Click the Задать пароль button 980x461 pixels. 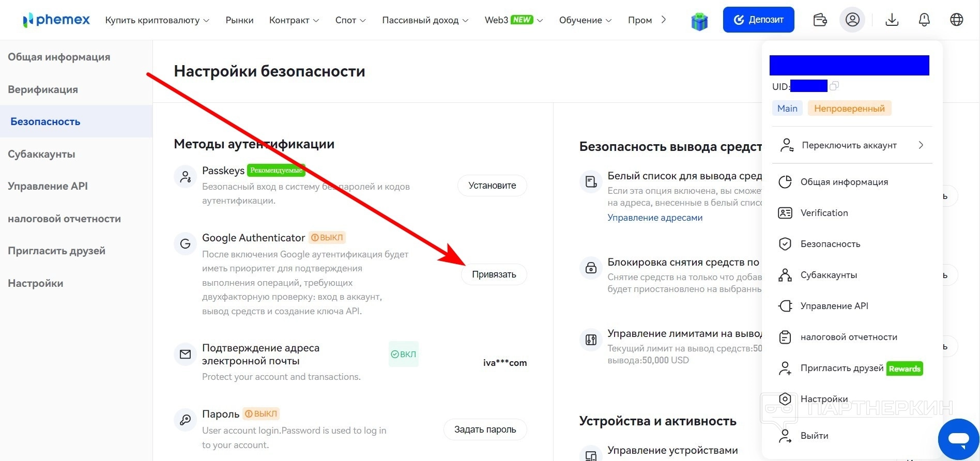[485, 429]
